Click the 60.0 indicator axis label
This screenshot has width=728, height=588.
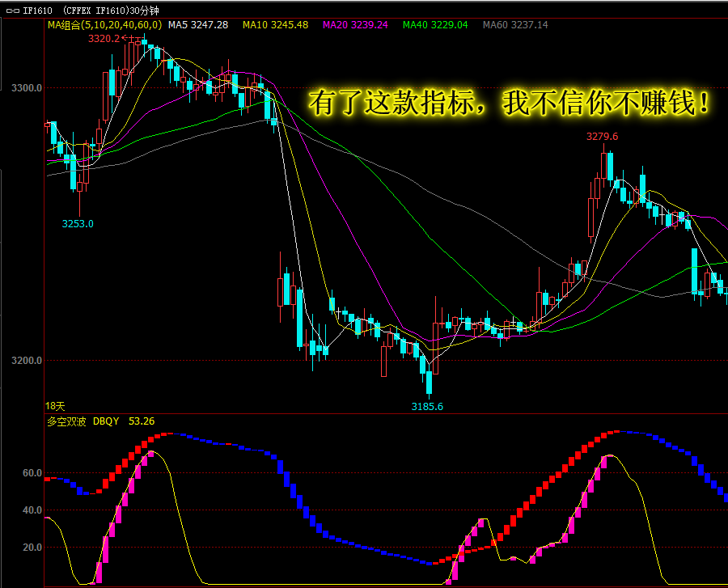coord(32,473)
